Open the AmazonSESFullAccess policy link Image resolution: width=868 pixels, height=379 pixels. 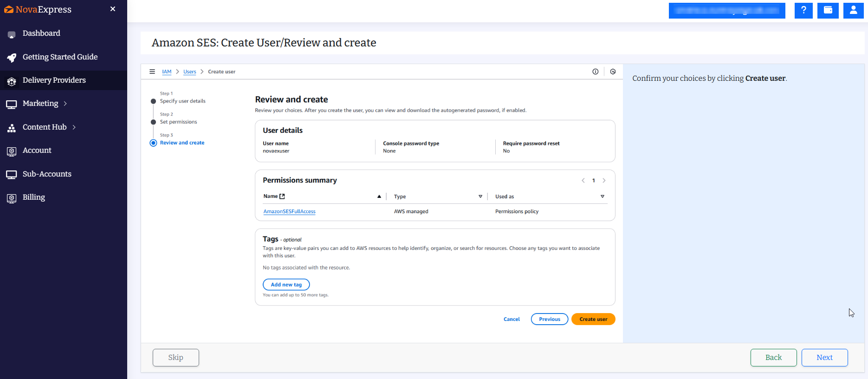coord(289,211)
